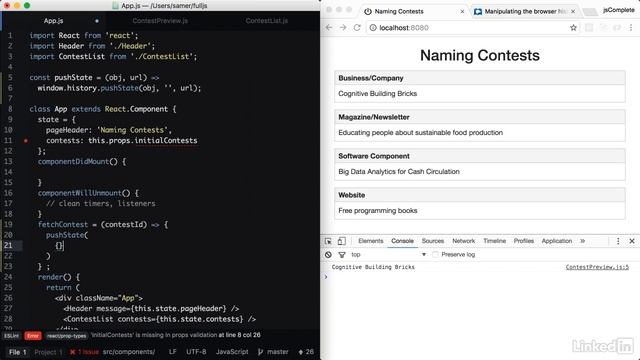
Task: Click the console prompt input line
Action: click(480, 277)
